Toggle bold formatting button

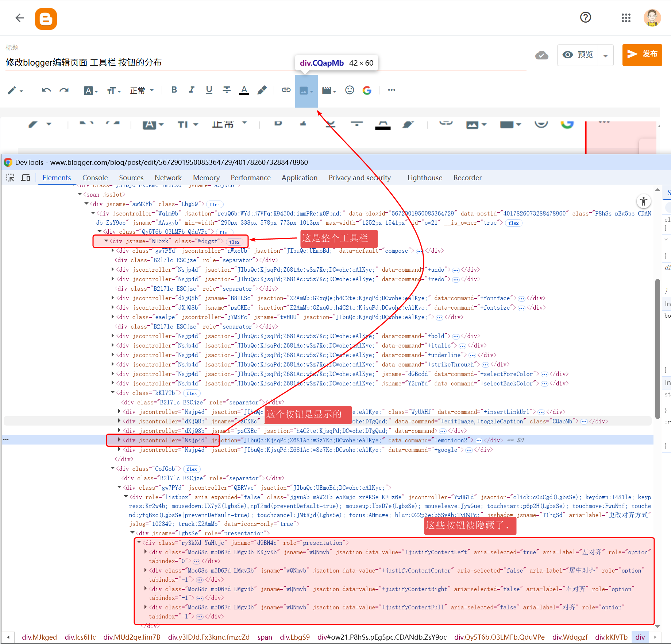174,90
